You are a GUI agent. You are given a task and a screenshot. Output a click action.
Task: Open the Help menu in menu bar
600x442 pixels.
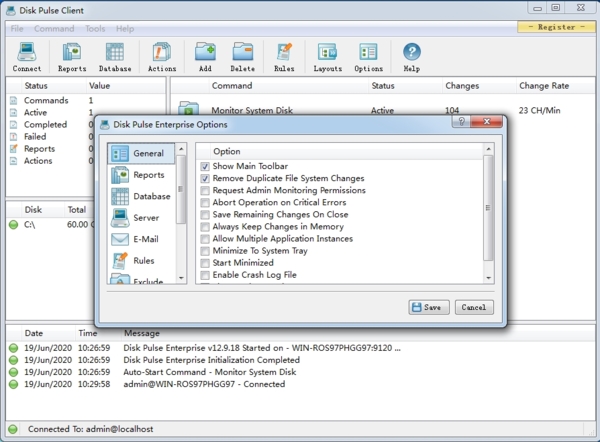(125, 29)
